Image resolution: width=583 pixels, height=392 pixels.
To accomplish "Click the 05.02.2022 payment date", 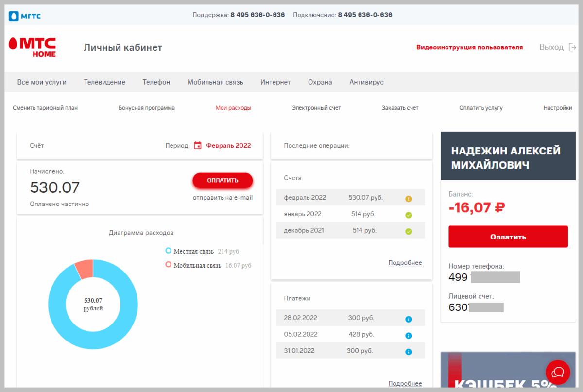I will 301,334.
